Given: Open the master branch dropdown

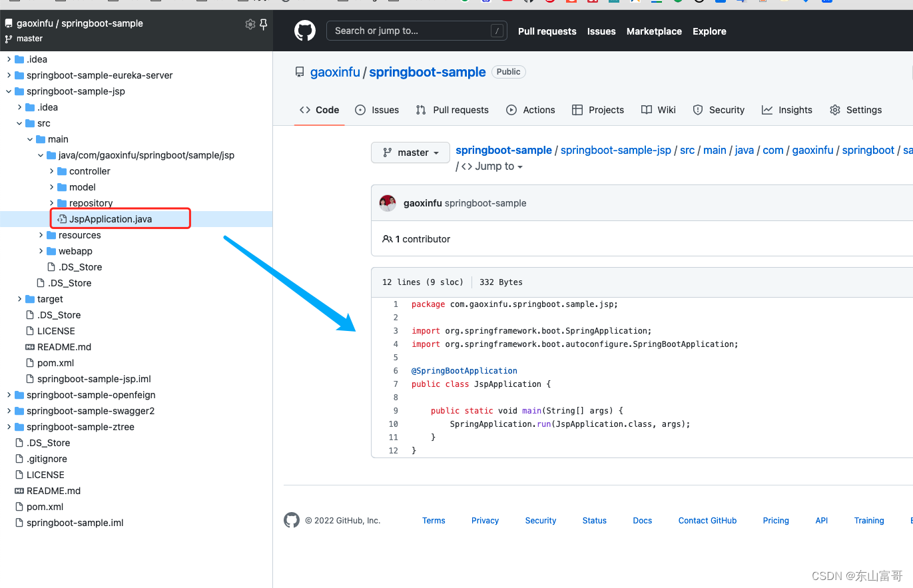Looking at the screenshot, I should point(410,152).
